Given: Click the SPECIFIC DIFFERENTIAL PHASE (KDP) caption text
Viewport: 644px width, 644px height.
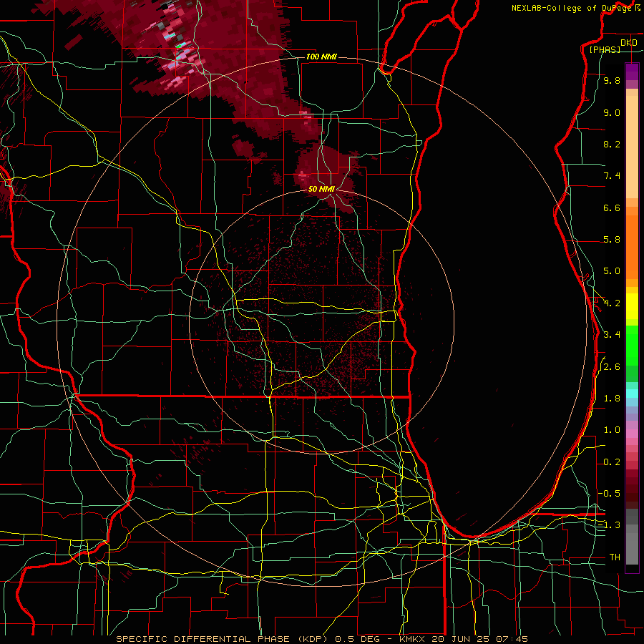Looking at the screenshot, I should click(x=224, y=639).
